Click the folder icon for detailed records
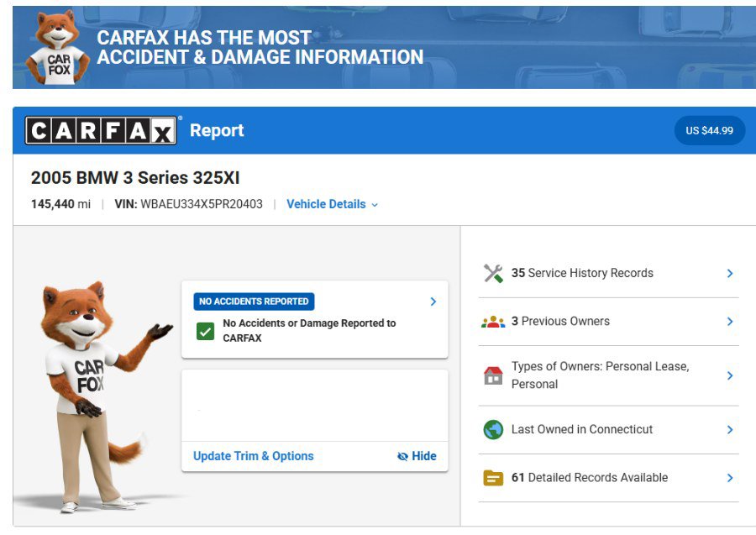Screen dimensions: 756x535 493,478
